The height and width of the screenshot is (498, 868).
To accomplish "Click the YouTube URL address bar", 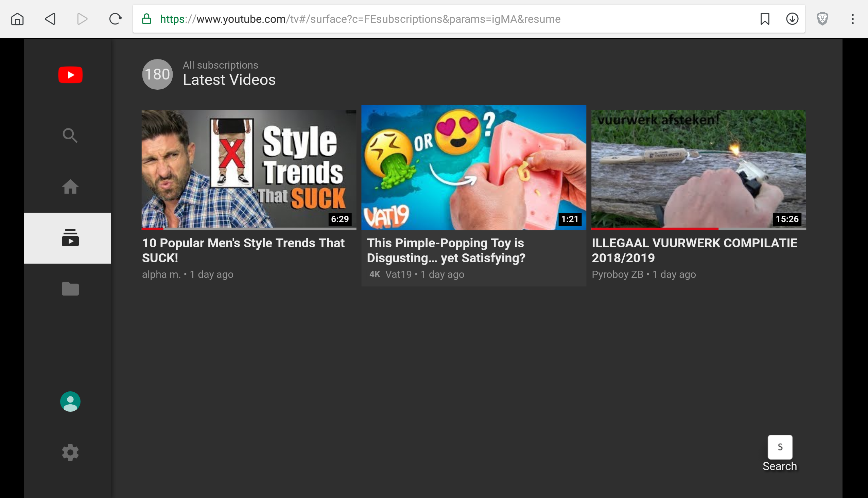I will coord(359,19).
